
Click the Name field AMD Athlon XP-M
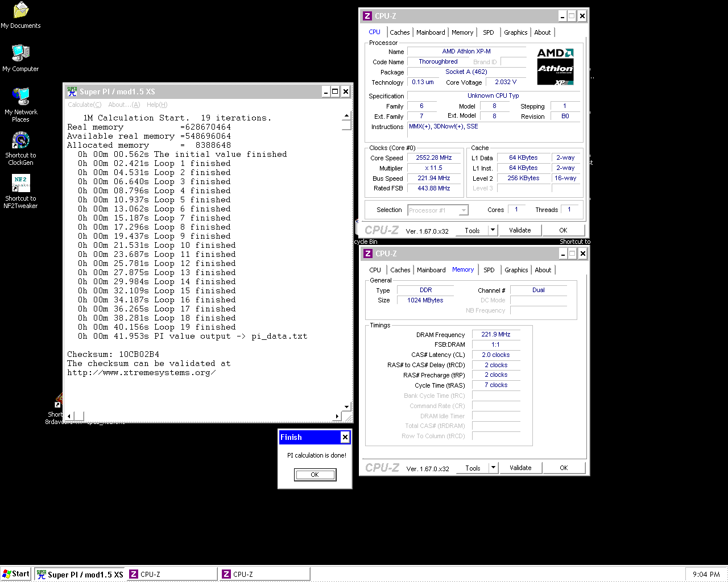[x=466, y=51]
